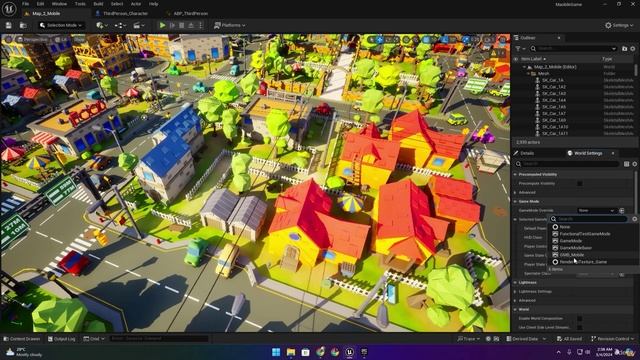Open the Tools menu
640x360 pixels.
click(x=80, y=4)
